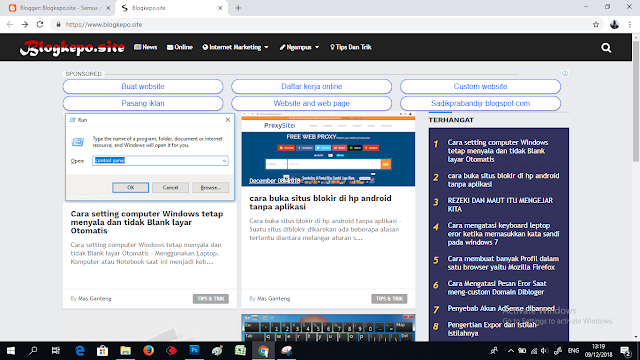Open Terhangat item 2 cara buka situs
640x360 pixels.
point(503,180)
